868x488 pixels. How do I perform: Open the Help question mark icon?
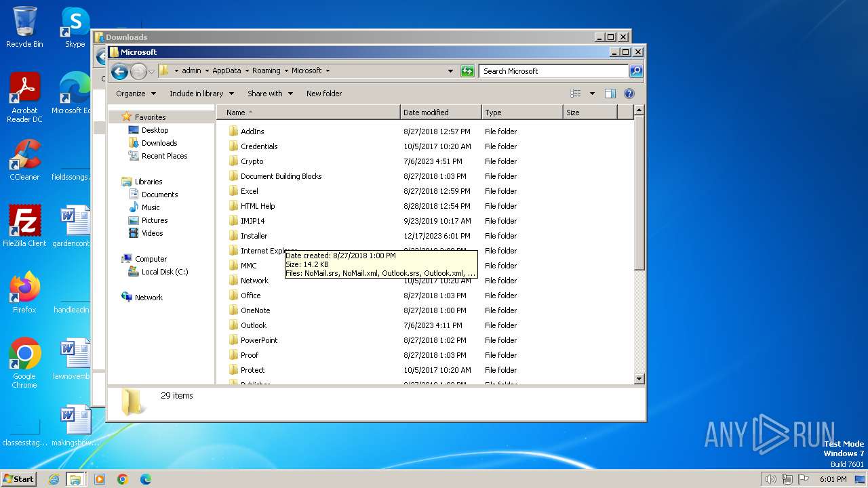coord(629,94)
